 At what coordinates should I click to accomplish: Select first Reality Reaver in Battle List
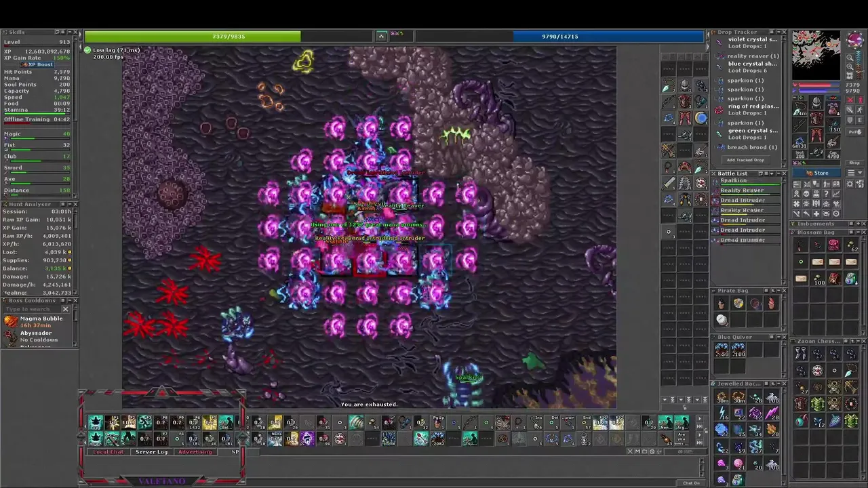tap(745, 190)
